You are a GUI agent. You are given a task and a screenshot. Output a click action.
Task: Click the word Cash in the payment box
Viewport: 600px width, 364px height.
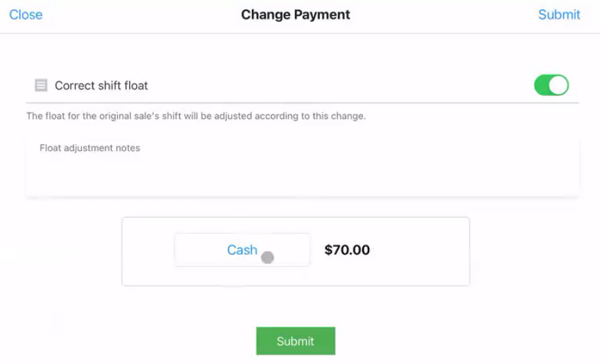coord(242,250)
